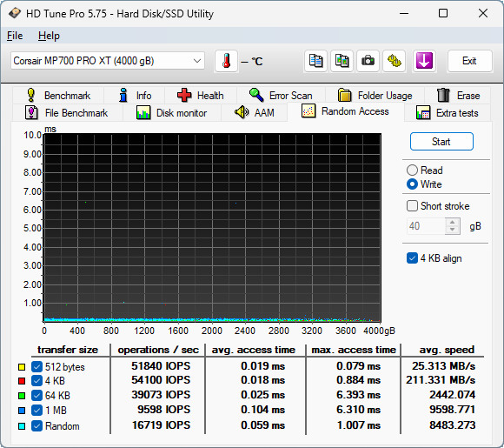
Task: Click the Error Scan magnifier icon
Action: click(x=256, y=95)
